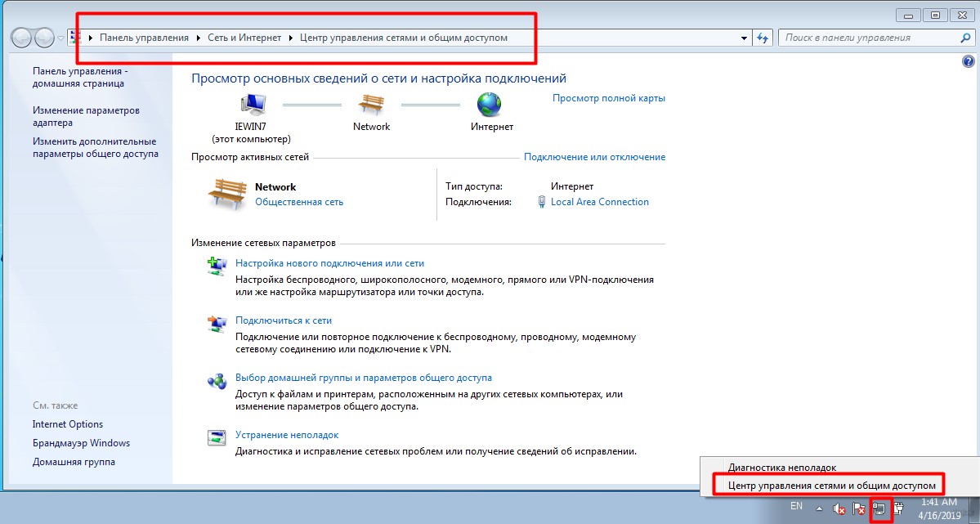Image resolution: width=980 pixels, height=524 pixels.
Task: Open "Просмотр полной карты" link
Action: click(608, 98)
